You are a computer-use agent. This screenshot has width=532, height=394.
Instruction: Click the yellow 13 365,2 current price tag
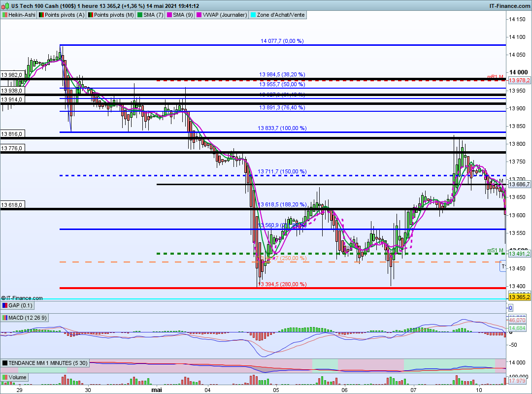tap(519, 297)
